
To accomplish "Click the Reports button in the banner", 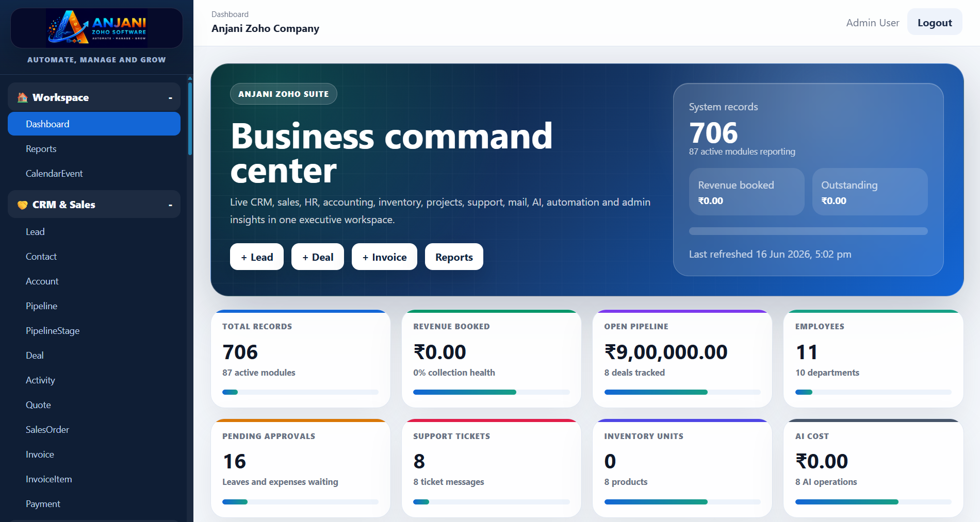I will [x=454, y=257].
